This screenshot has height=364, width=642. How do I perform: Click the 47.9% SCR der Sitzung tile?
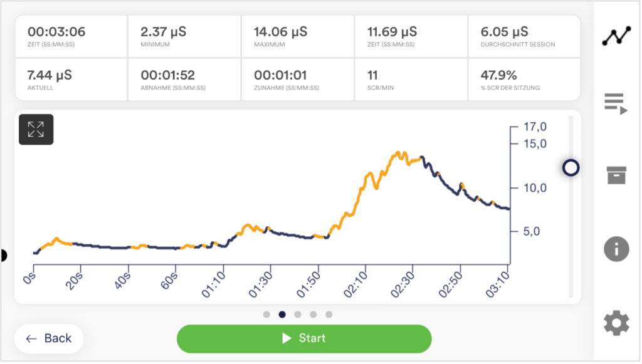point(524,80)
